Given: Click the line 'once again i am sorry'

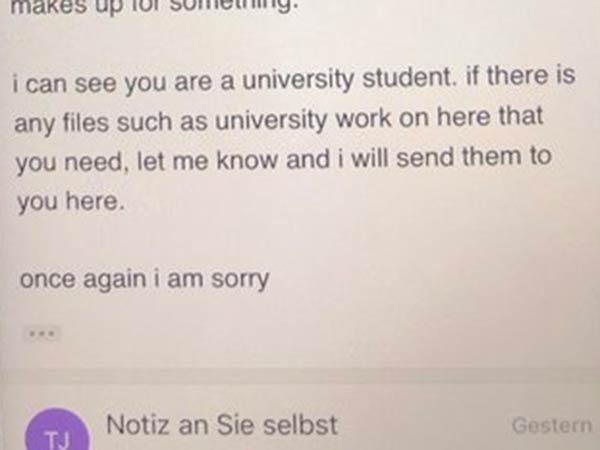Looking at the screenshot, I should coord(143,279).
